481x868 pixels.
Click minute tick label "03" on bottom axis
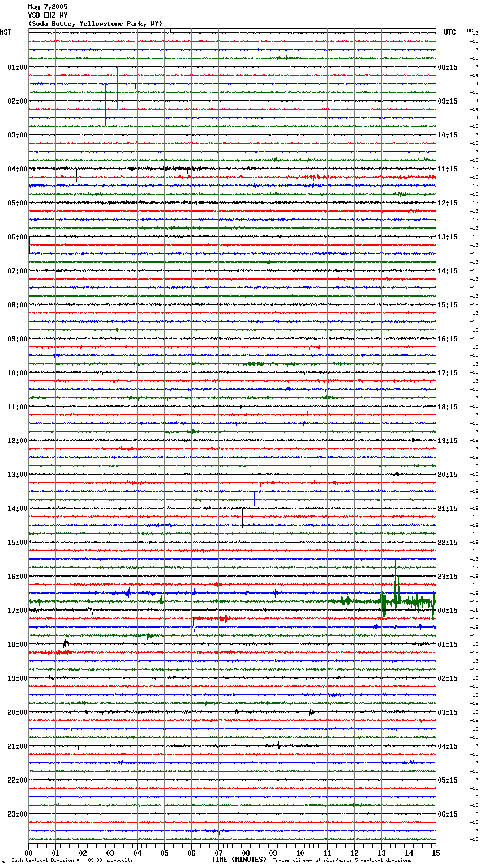tap(110, 853)
